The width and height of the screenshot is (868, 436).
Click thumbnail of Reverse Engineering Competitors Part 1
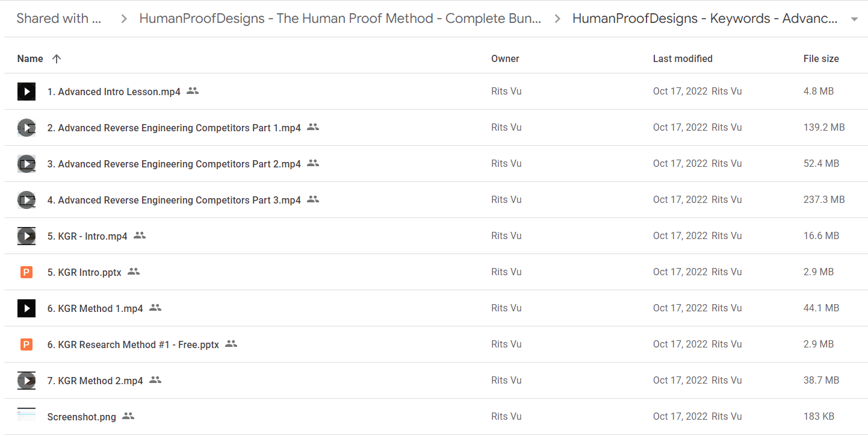tap(26, 128)
